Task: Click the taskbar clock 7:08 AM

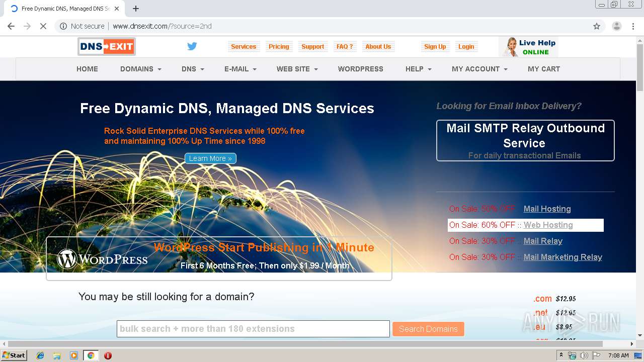Action: pos(618,355)
